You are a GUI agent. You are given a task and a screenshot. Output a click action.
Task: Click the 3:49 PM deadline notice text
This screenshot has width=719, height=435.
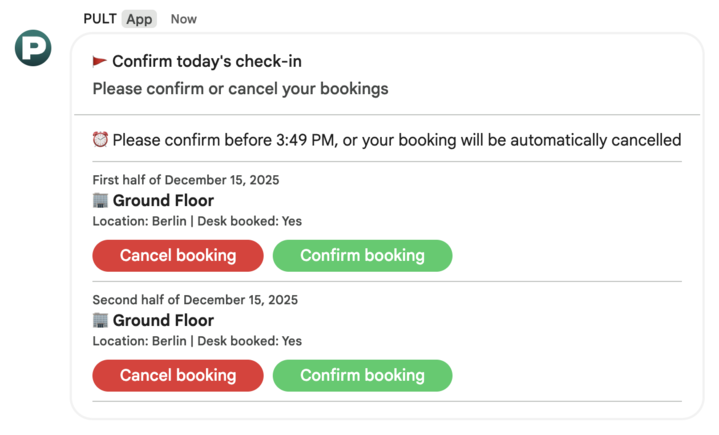click(396, 140)
